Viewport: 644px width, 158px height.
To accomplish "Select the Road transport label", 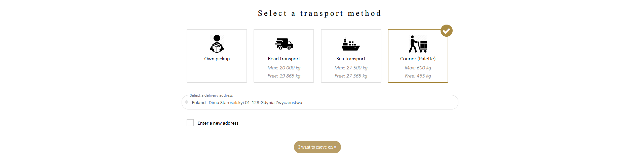I will 284,59.
